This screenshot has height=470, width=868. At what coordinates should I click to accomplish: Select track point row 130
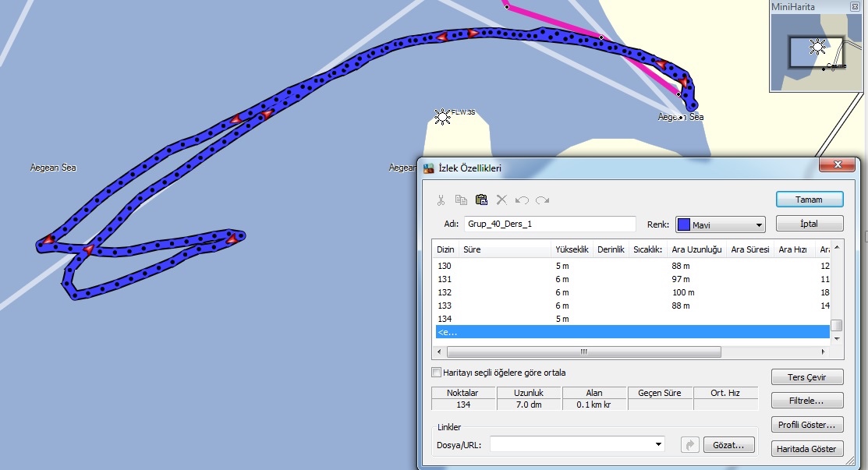(632, 266)
